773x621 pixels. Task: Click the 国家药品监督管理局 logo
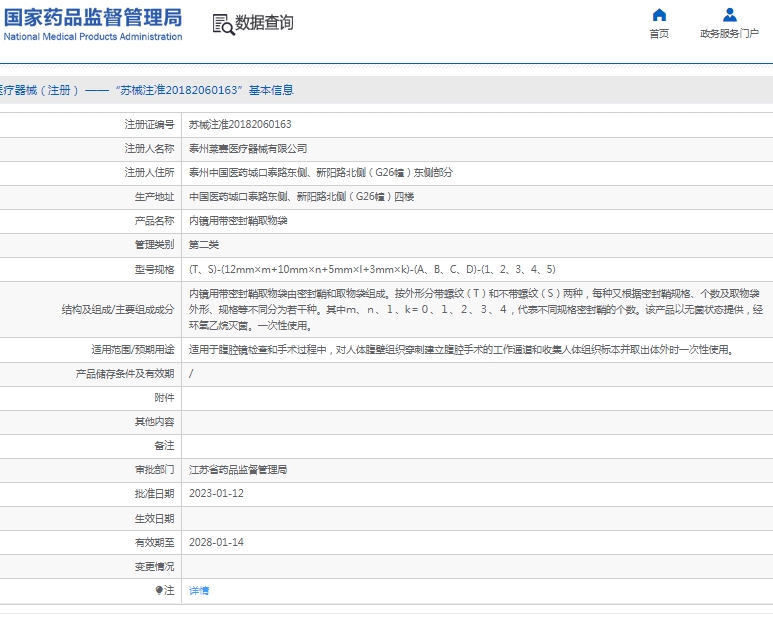[92, 23]
